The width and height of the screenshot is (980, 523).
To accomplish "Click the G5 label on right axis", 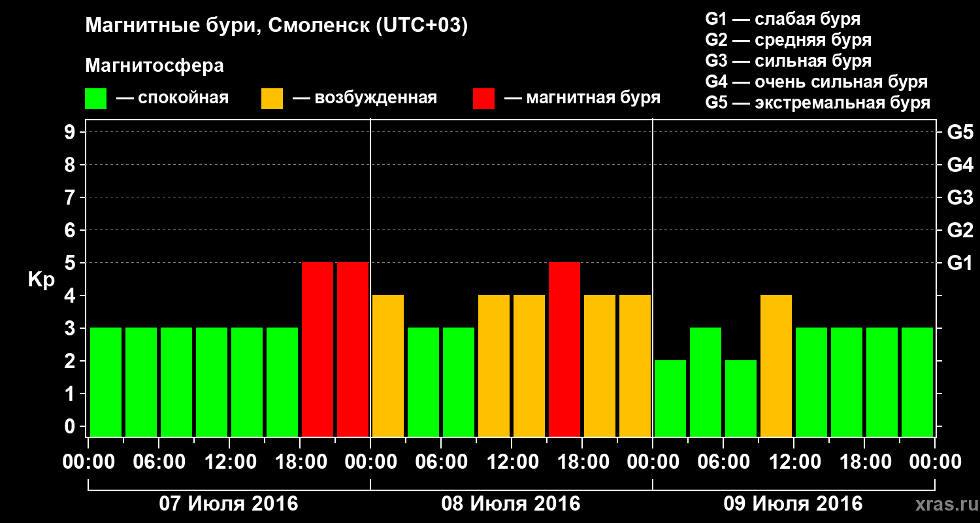I will pyautogui.click(x=960, y=132).
